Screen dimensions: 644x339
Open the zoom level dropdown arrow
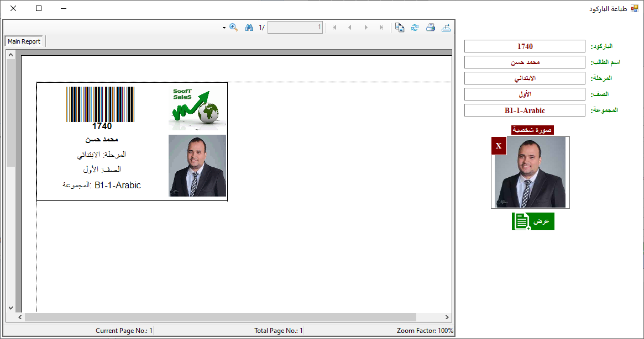224,28
